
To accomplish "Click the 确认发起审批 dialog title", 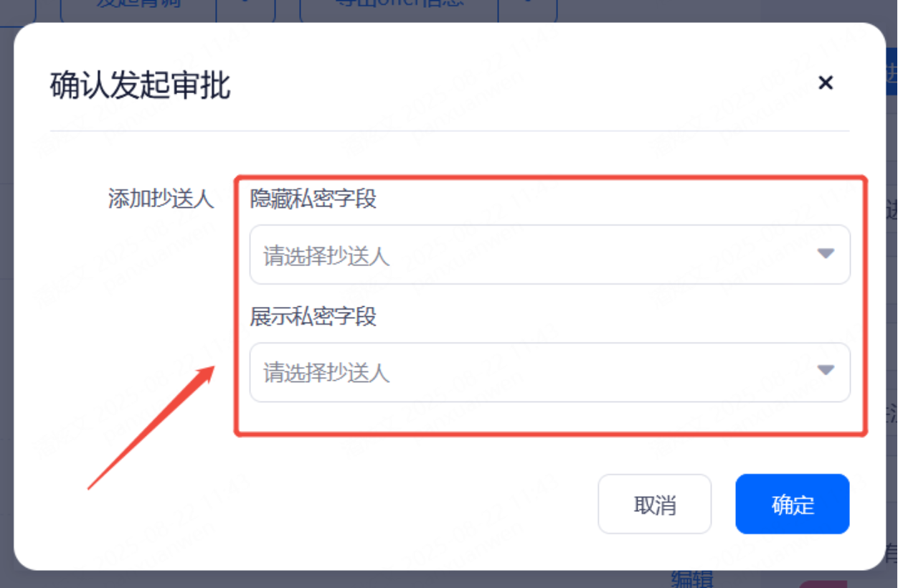I will tap(141, 85).
